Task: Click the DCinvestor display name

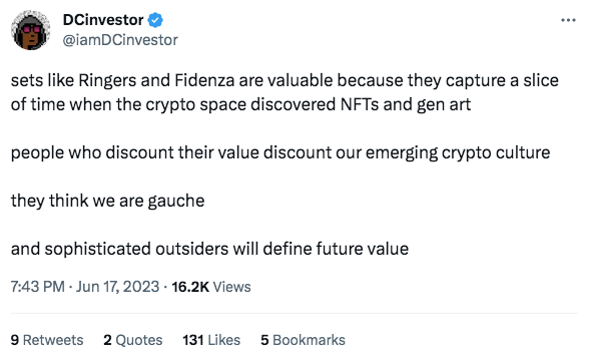Action: click(x=103, y=20)
